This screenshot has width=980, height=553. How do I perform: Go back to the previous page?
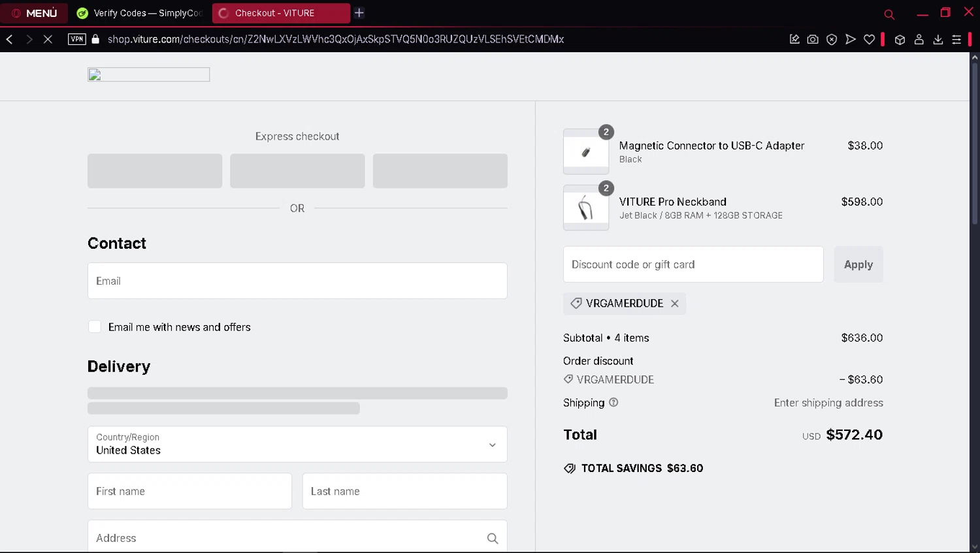pyautogui.click(x=10, y=39)
